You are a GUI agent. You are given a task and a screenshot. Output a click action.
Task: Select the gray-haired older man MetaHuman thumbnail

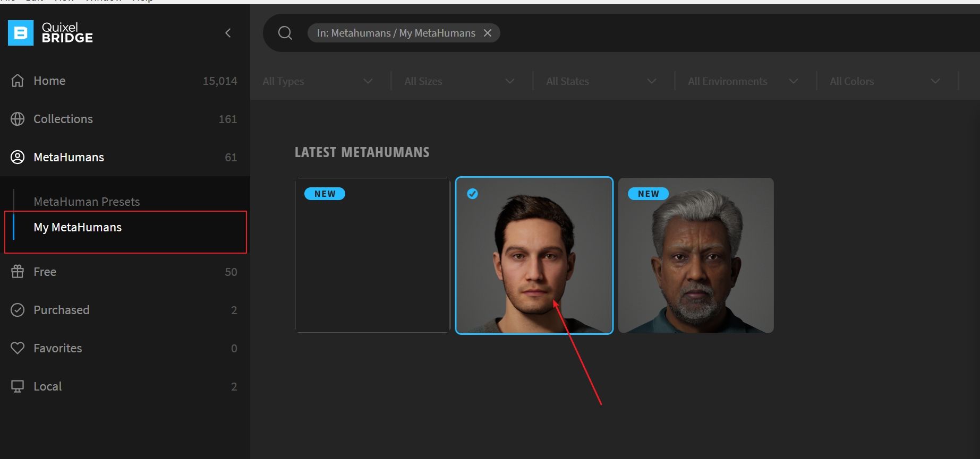coord(696,255)
